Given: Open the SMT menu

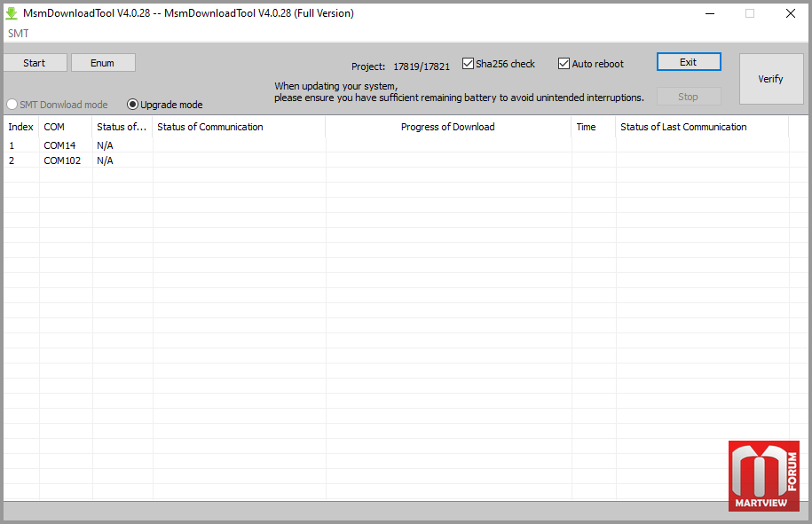Looking at the screenshot, I should (x=19, y=34).
